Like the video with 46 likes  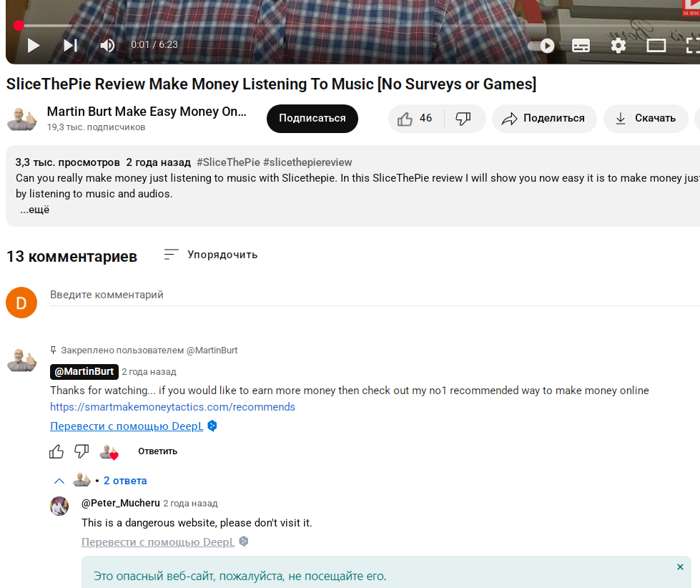(415, 118)
